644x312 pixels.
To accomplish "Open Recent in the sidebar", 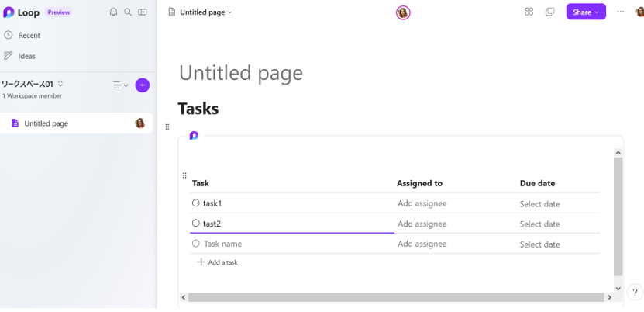I will pyautogui.click(x=29, y=35).
